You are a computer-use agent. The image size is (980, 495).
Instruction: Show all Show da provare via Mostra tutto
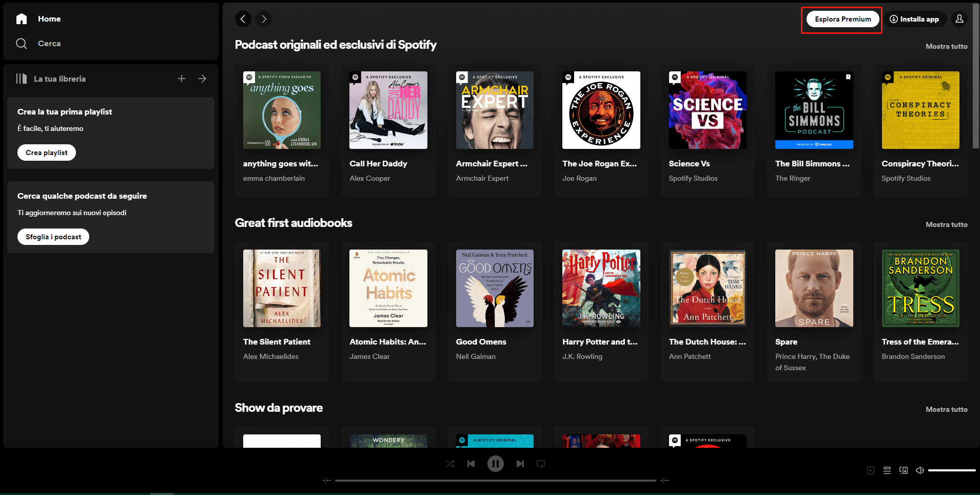[x=947, y=409]
